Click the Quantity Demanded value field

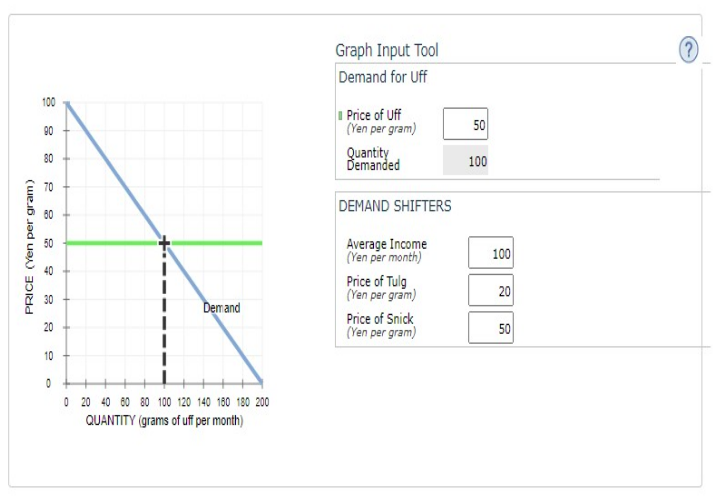click(x=465, y=161)
